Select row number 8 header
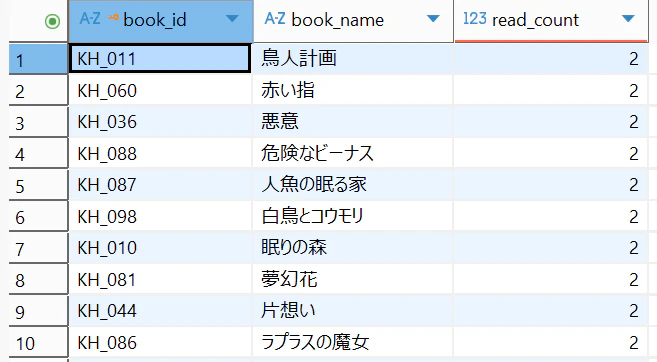 click(38, 279)
